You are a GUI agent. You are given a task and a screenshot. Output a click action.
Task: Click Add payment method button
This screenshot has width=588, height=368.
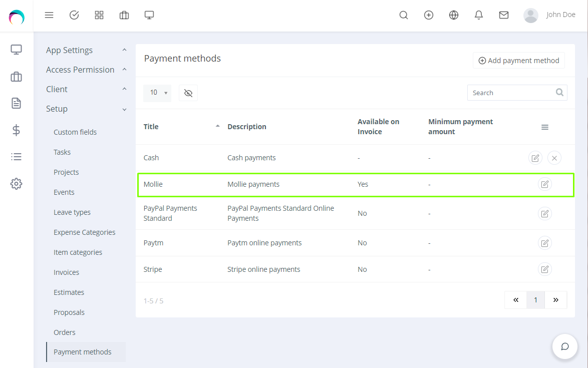coord(519,61)
